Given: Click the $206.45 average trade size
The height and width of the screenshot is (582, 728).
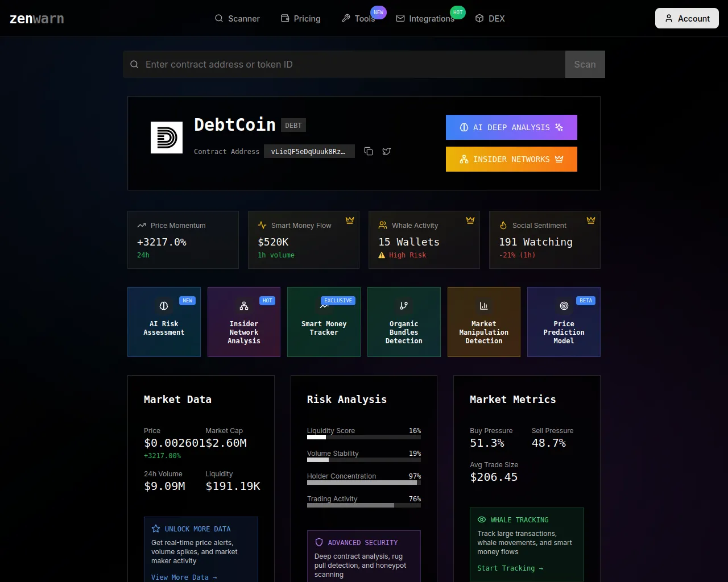Looking at the screenshot, I should (x=494, y=477).
